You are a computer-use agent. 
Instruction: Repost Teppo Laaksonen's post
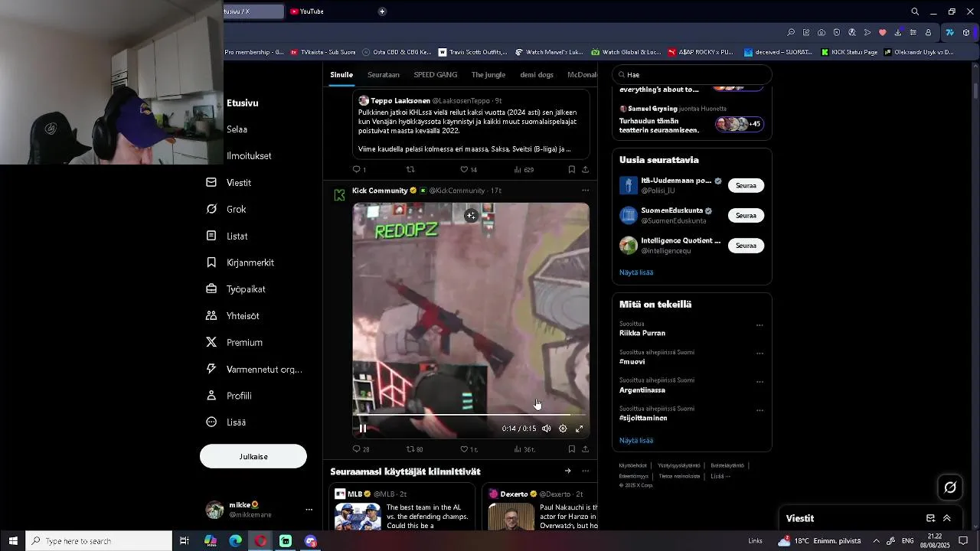(410, 169)
